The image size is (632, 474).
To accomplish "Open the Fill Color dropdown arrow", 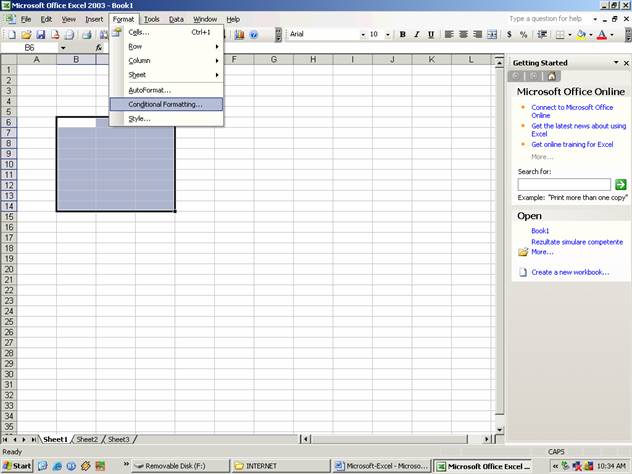I will (x=590, y=35).
